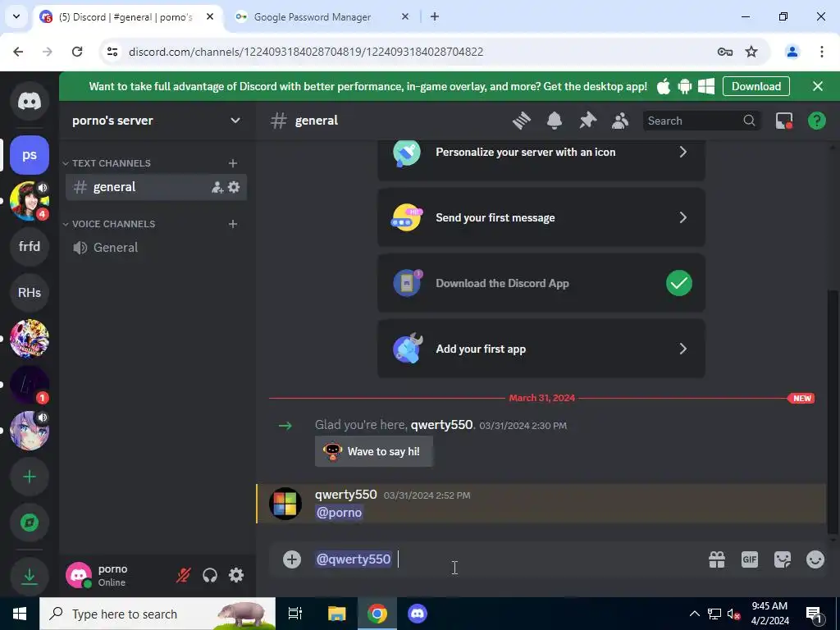Reload the page
Image resolution: width=840 pixels, height=630 pixels.
tap(77, 52)
